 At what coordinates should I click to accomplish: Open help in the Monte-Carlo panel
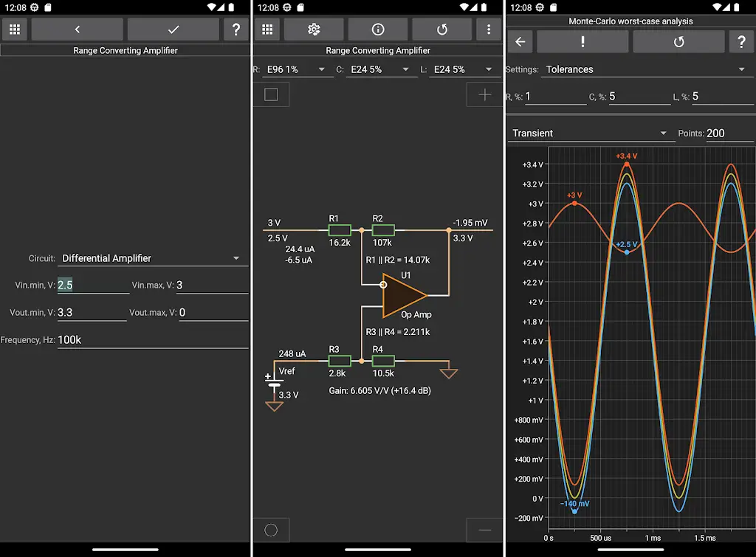point(741,42)
